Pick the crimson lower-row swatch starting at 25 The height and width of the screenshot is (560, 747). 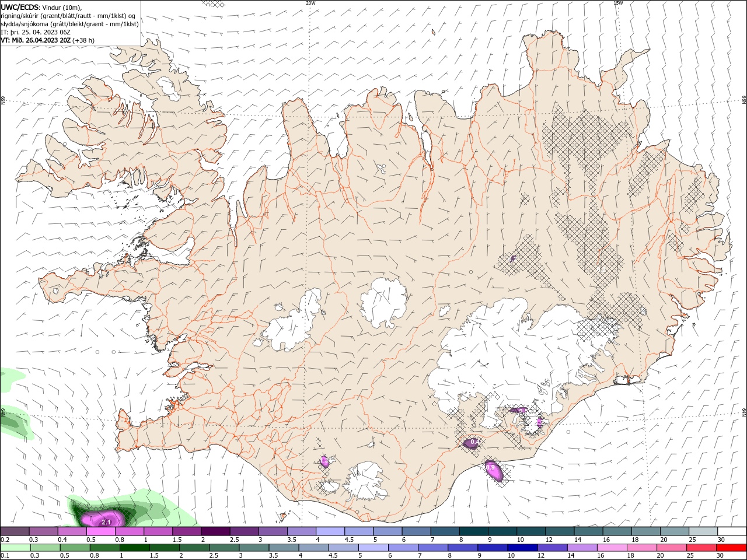[x=700, y=548]
